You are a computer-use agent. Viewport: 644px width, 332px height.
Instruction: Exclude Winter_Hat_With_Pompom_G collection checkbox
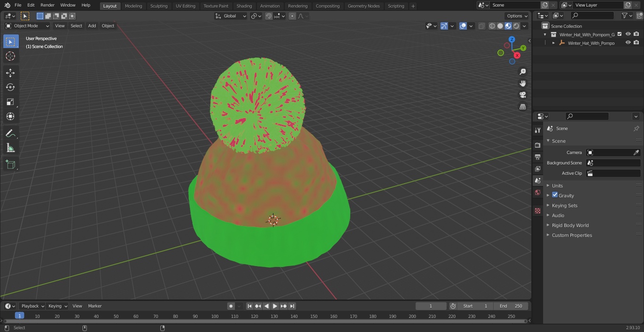[619, 34]
